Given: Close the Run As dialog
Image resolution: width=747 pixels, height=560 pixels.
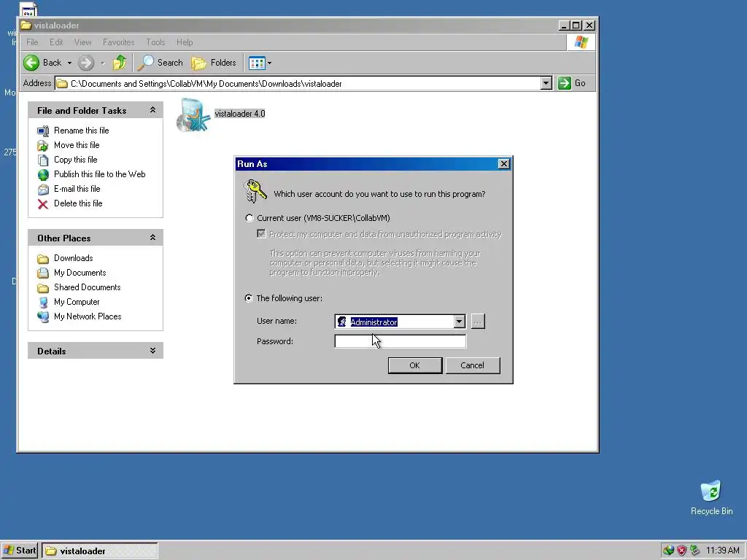Looking at the screenshot, I should (503, 164).
